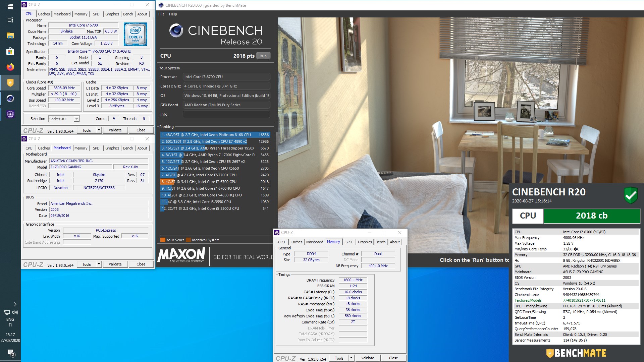The image size is (644, 362).
Task: Open Firefox from the taskbar
Action: point(10,67)
